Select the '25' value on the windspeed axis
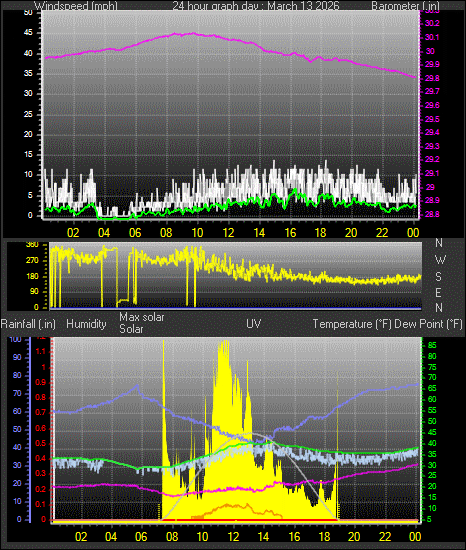 click(x=28, y=115)
